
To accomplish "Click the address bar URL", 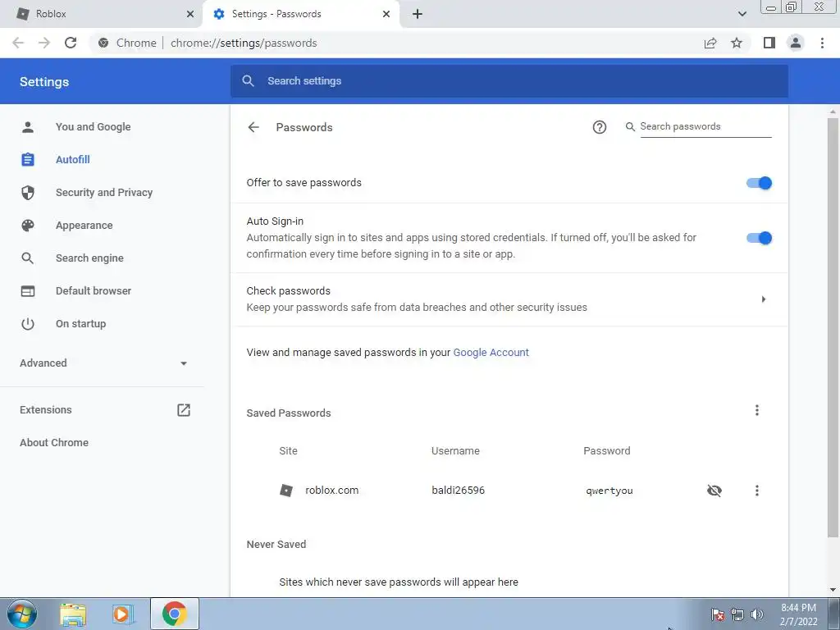I will coord(244,43).
